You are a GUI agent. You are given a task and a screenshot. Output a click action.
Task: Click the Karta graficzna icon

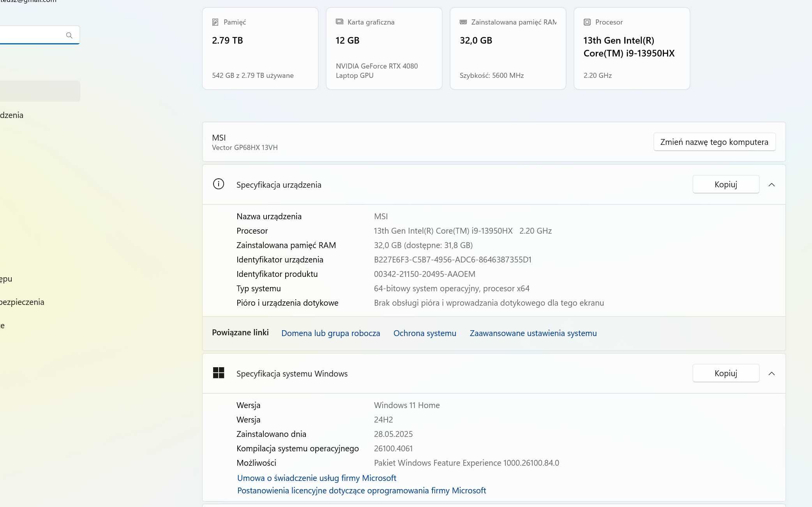[339, 22]
